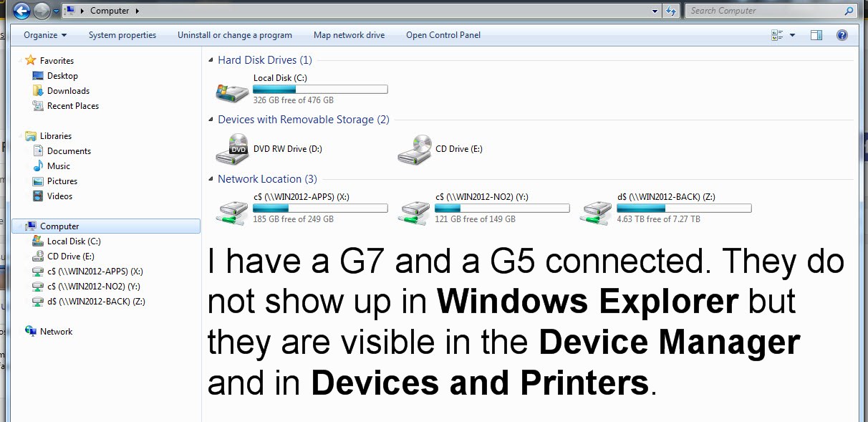This screenshot has height=422, width=868.
Task: Select Computer in the navigation pane
Action: [x=107, y=226]
